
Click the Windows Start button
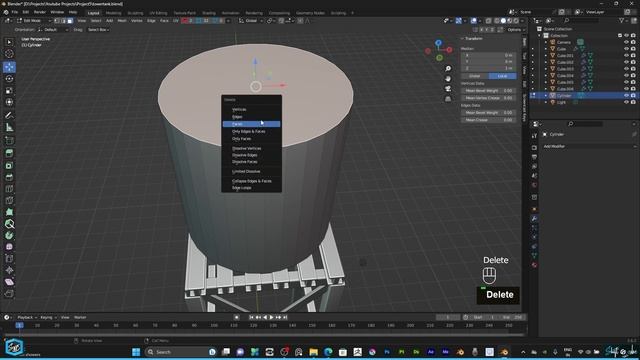(x=136, y=351)
